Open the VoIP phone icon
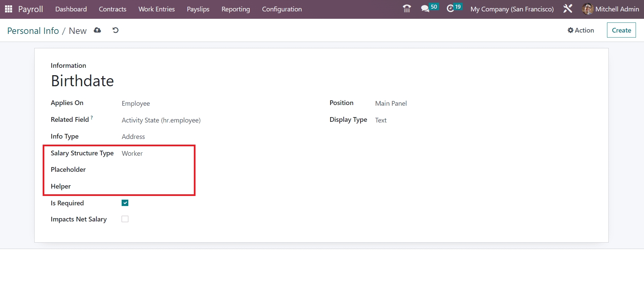The image size is (644, 303). (407, 9)
